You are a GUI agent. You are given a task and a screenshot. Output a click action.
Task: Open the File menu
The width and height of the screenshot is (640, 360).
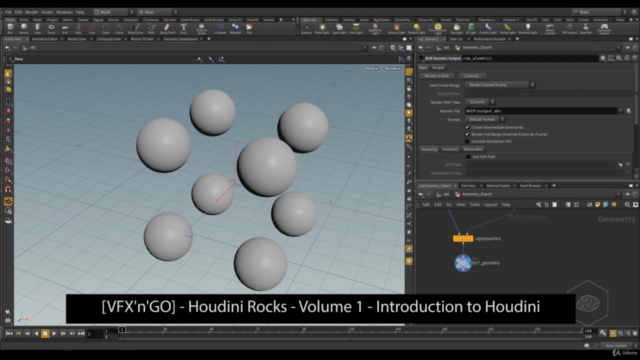tap(8, 12)
